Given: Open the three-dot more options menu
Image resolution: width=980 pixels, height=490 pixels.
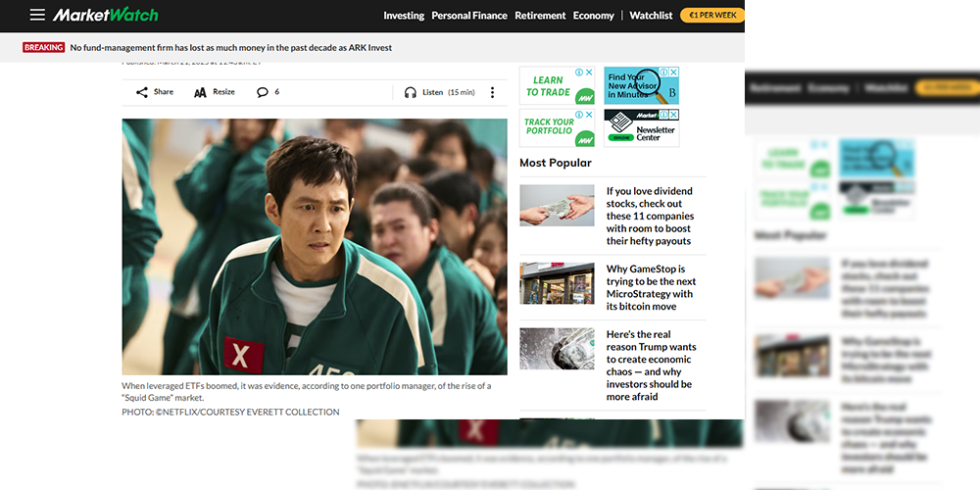Looking at the screenshot, I should [492, 92].
